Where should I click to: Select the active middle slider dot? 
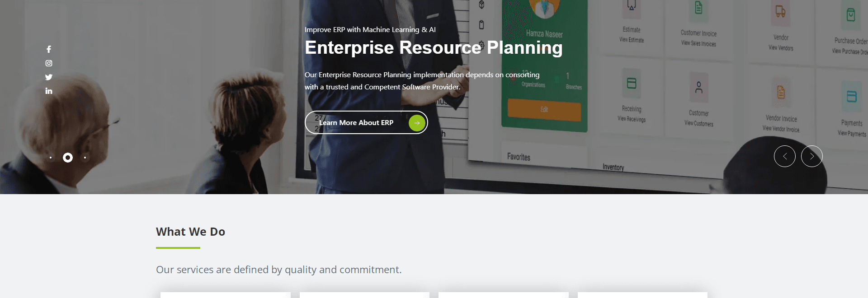tap(68, 158)
